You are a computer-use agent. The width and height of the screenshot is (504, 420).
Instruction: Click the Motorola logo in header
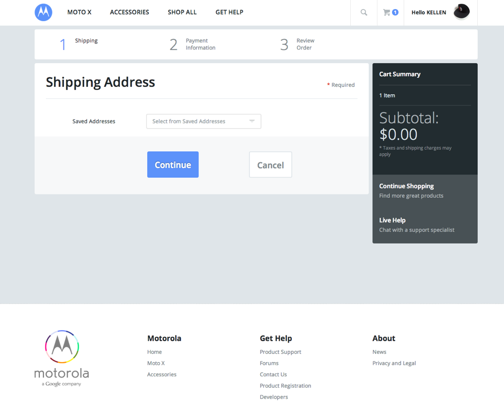(43, 12)
